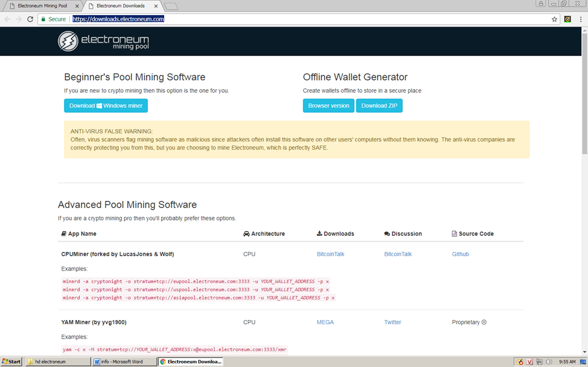Click the uspool minerd example command
Screen dimensions: 588x367
196,290
